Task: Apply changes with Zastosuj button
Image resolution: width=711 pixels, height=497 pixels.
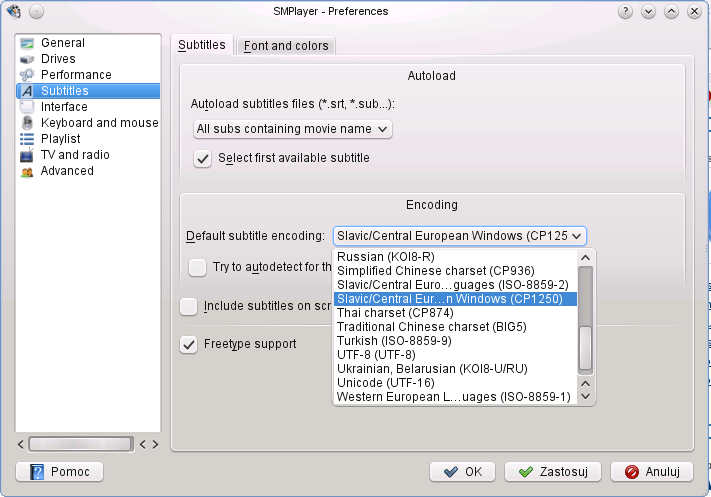Action: pos(553,472)
